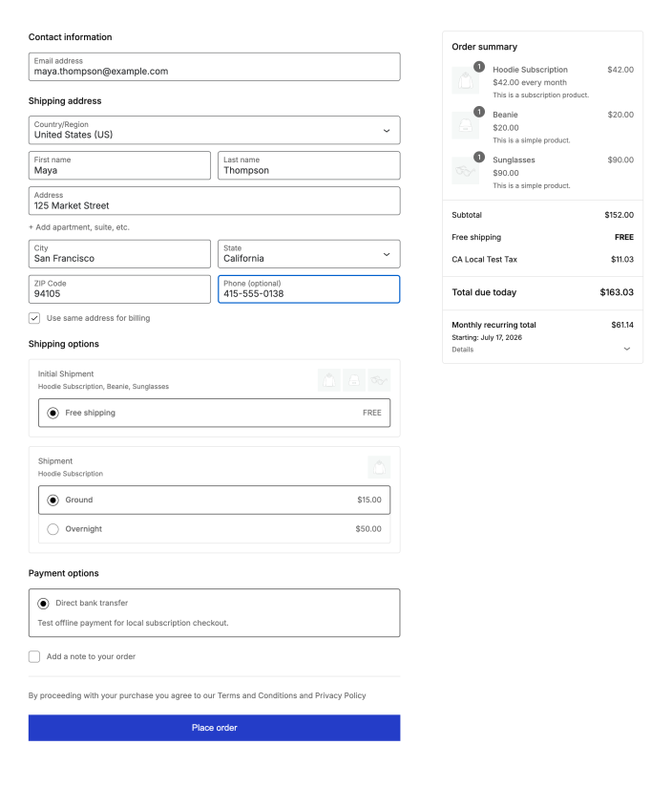The height and width of the screenshot is (788, 672).
Task: Click the Order summary heading
Action: click(484, 47)
